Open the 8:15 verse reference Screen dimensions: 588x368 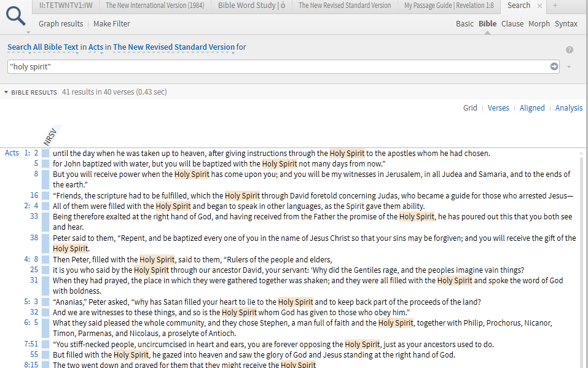pyautogui.click(x=31, y=365)
